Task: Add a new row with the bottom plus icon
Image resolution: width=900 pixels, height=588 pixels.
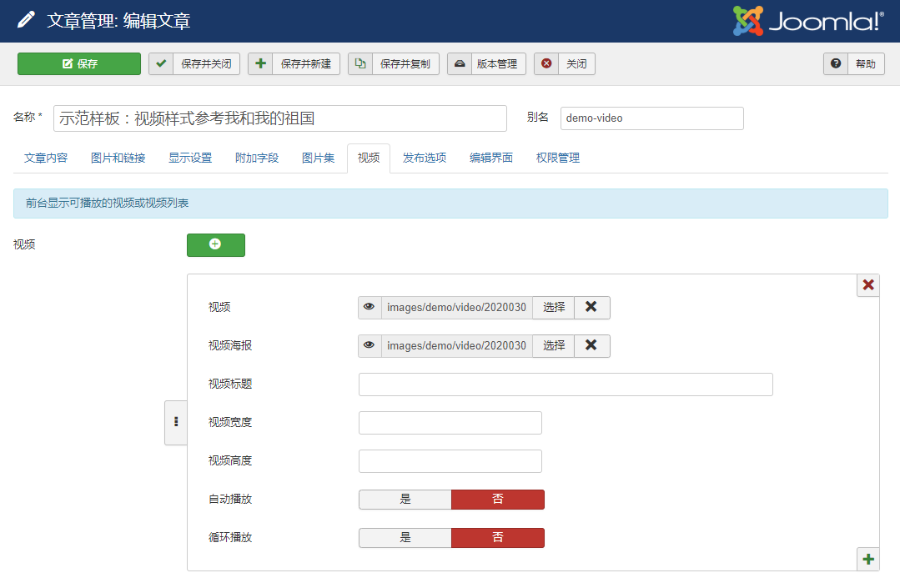Action: 868,559
